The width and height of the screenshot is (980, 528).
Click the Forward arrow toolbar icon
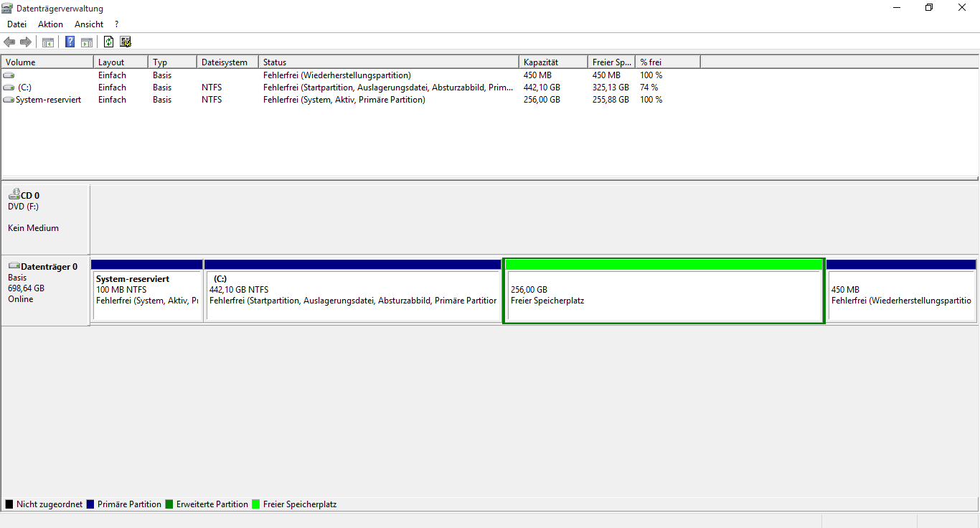point(26,42)
